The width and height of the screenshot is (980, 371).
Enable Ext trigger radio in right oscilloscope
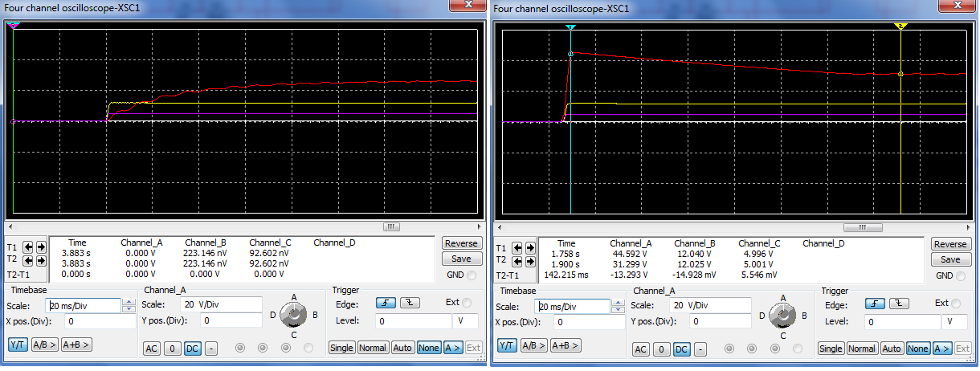[956, 304]
